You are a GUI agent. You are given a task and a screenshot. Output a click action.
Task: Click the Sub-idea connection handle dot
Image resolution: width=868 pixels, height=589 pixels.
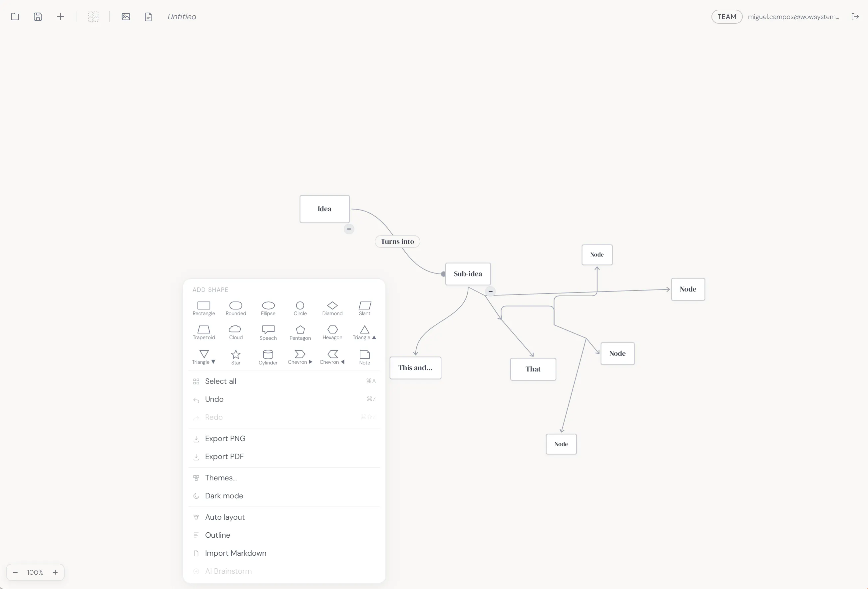coord(443,274)
